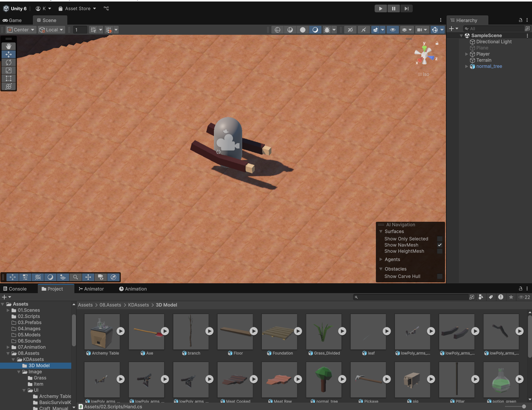Select Terrain in Hierarchy
This screenshot has width=532, height=410.
(484, 60)
